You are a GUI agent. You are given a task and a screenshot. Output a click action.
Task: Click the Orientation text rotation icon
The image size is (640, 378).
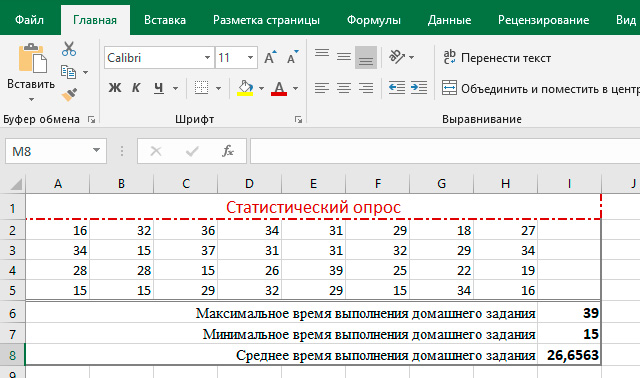pyautogui.click(x=397, y=56)
